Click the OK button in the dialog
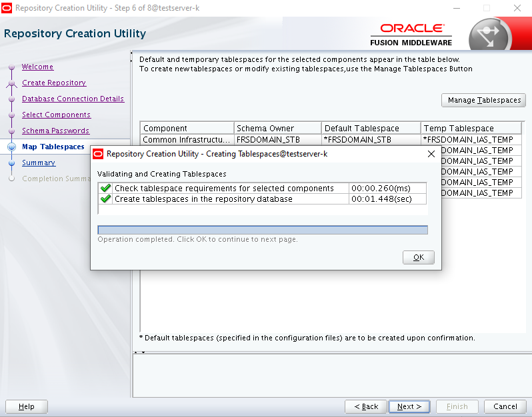Screen dimensions: 532x417 tap(419, 257)
